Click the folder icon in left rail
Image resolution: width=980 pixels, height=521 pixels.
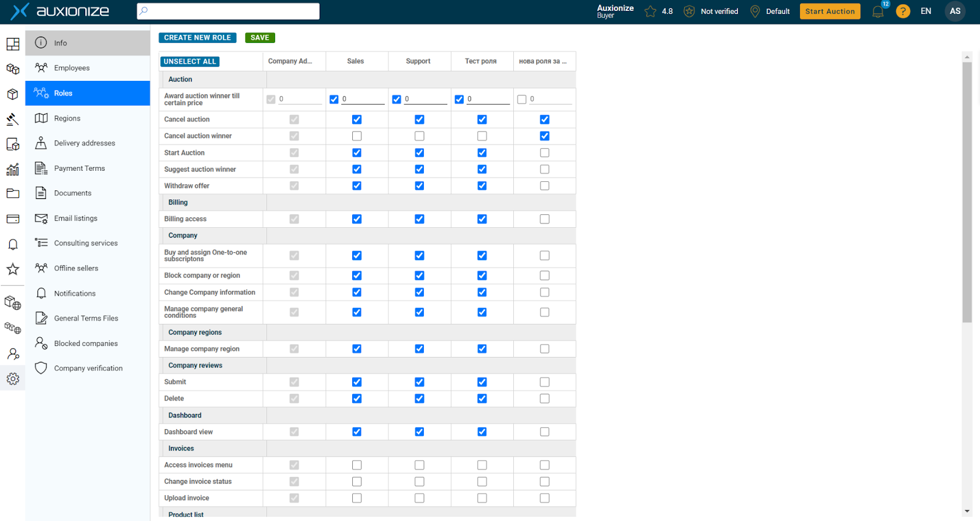click(13, 193)
